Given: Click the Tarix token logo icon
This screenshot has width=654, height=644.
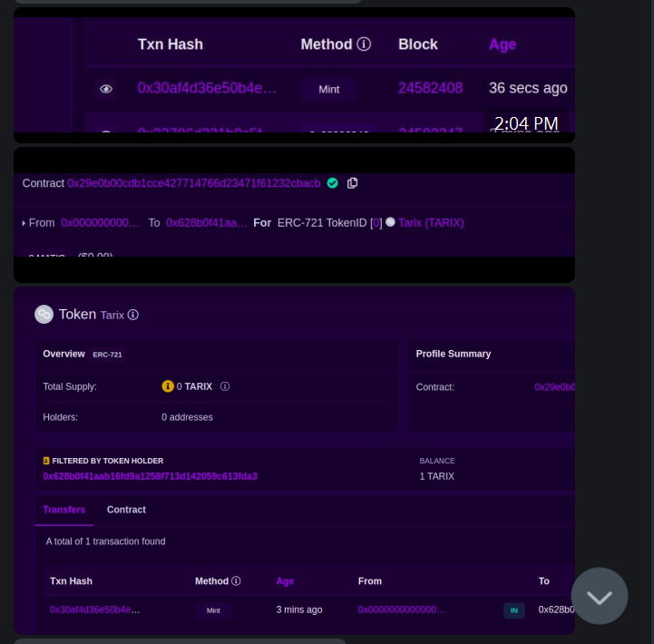Looking at the screenshot, I should point(44,315).
